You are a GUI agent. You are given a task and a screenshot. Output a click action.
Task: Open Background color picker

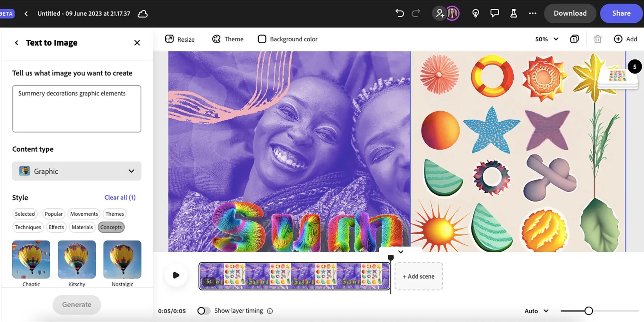[x=287, y=39]
